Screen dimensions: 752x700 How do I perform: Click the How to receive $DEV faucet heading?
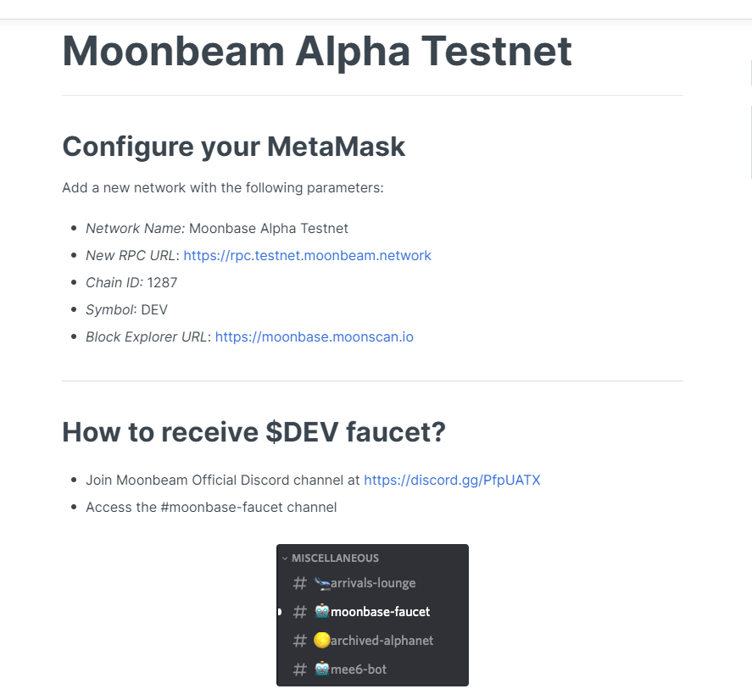point(253,431)
